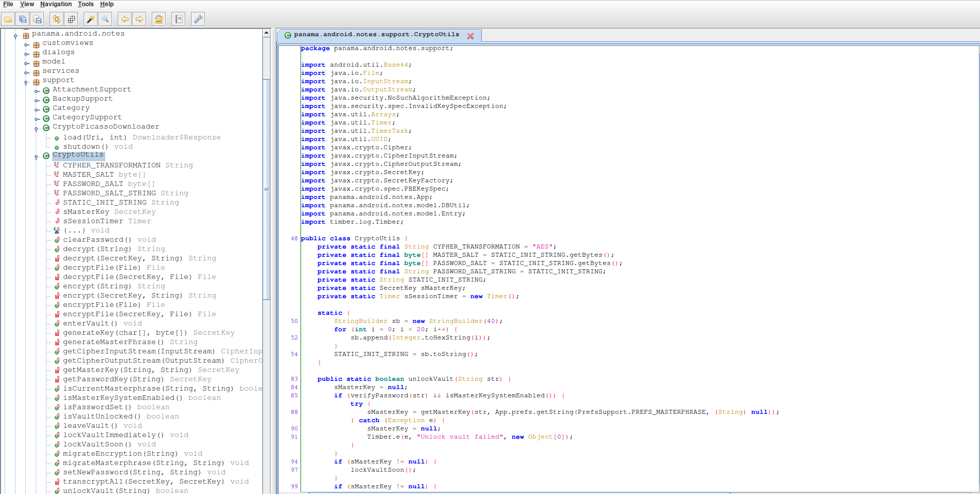
Task: Open the Navigation menu
Action: (x=56, y=4)
